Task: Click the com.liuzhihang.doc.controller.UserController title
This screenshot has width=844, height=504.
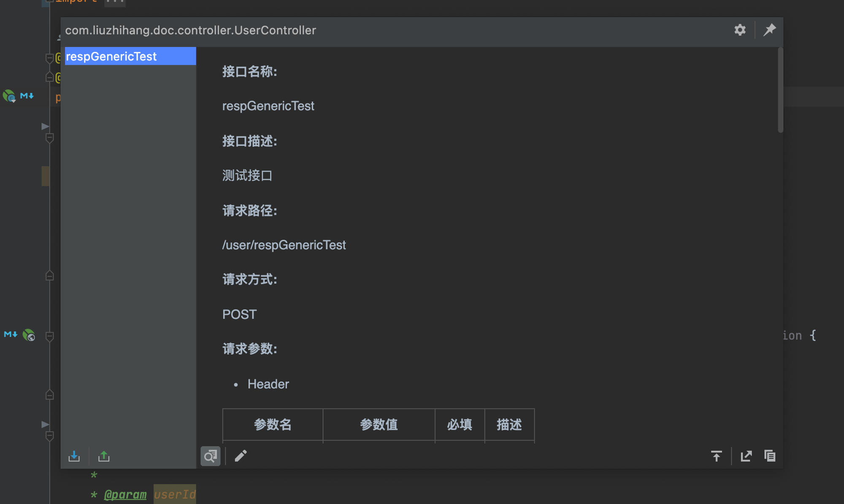Action: [x=190, y=30]
